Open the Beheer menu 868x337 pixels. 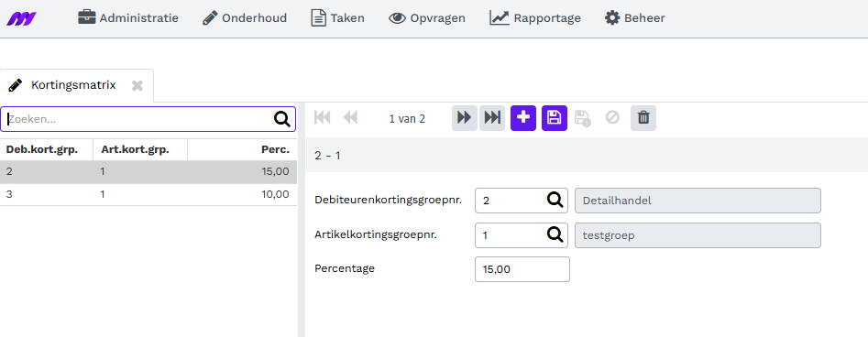point(634,17)
